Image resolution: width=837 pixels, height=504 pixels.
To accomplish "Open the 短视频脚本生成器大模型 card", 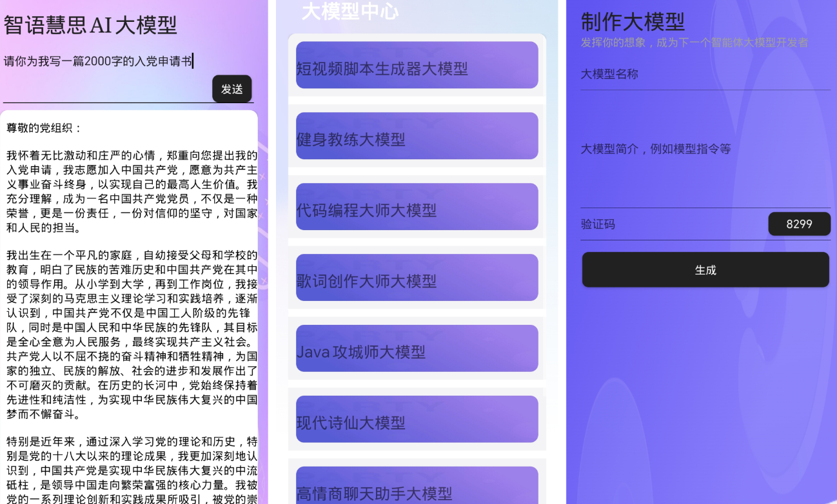I will tap(417, 65).
